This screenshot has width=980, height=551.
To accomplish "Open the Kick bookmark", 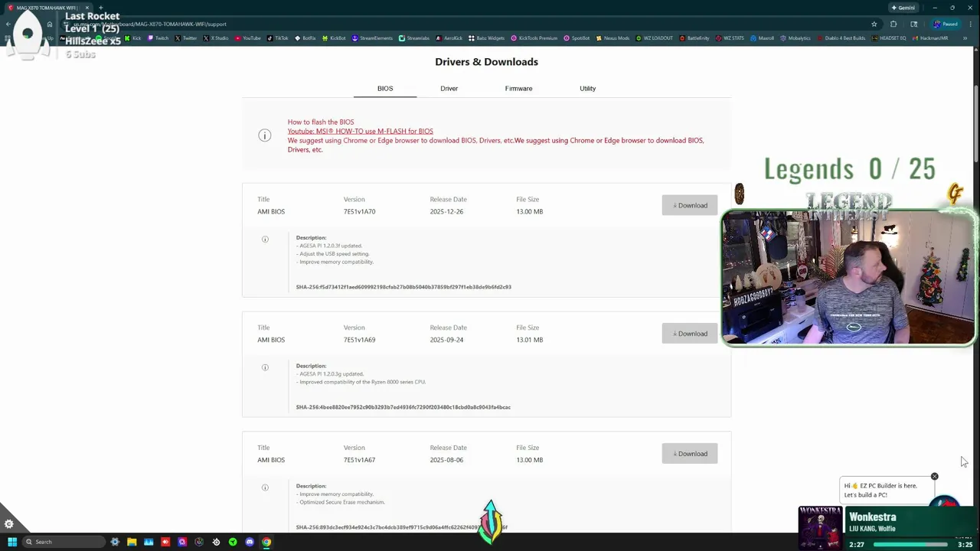I will pos(133,38).
